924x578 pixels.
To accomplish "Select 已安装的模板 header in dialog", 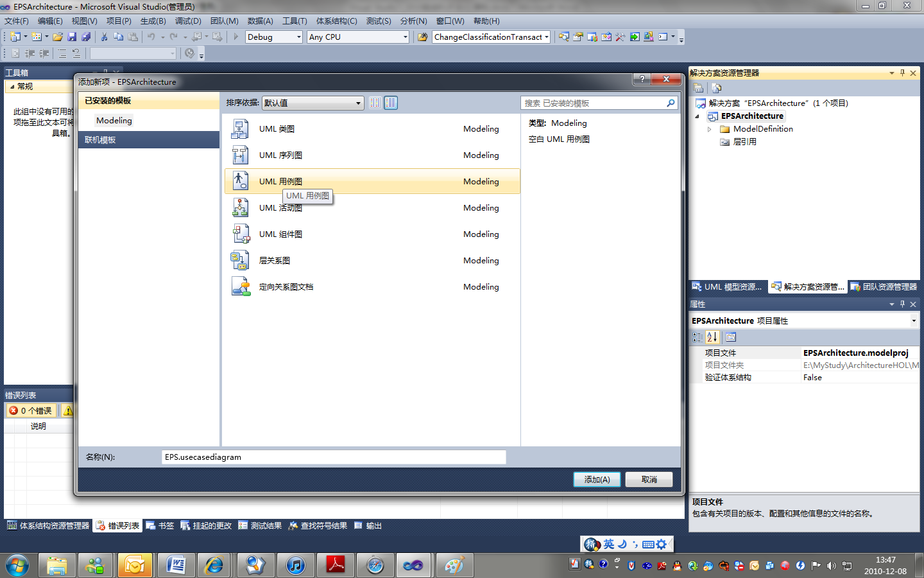I will pos(149,101).
